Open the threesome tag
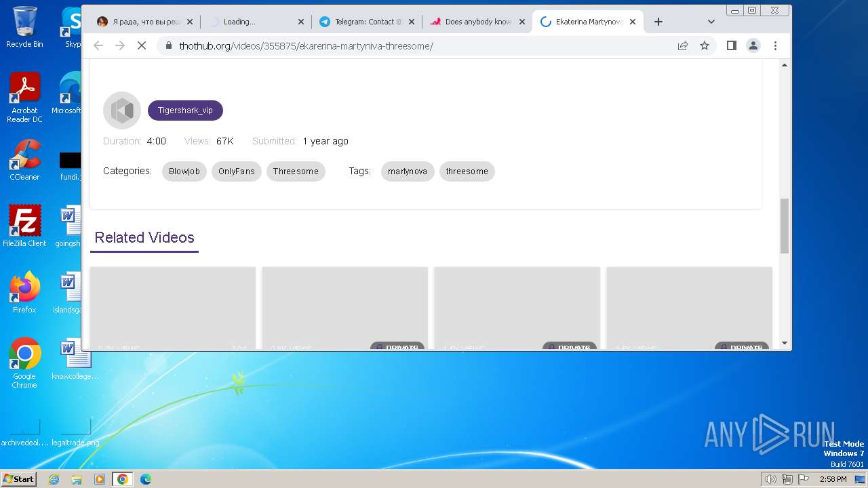This screenshot has height=488, width=868. (467, 171)
